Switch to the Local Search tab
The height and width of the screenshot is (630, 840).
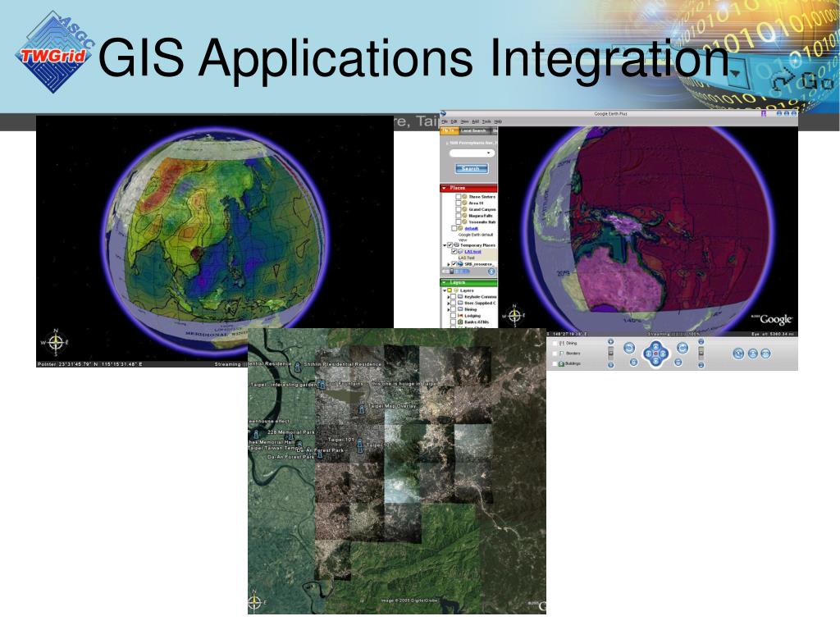click(473, 130)
